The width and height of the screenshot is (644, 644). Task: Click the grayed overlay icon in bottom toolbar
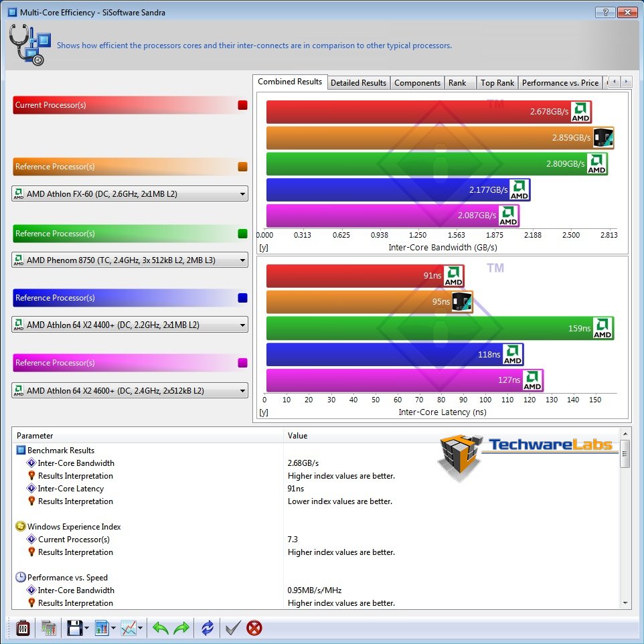coord(49,628)
